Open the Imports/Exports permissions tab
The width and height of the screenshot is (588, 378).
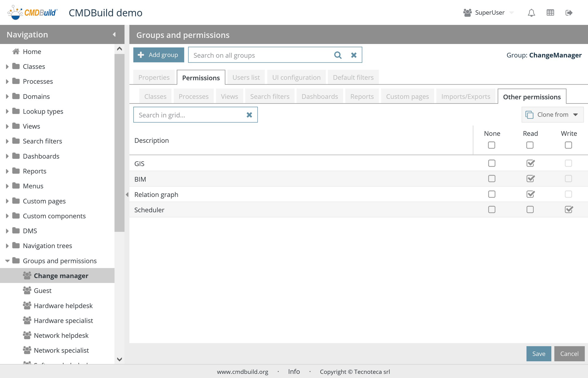pyautogui.click(x=465, y=97)
